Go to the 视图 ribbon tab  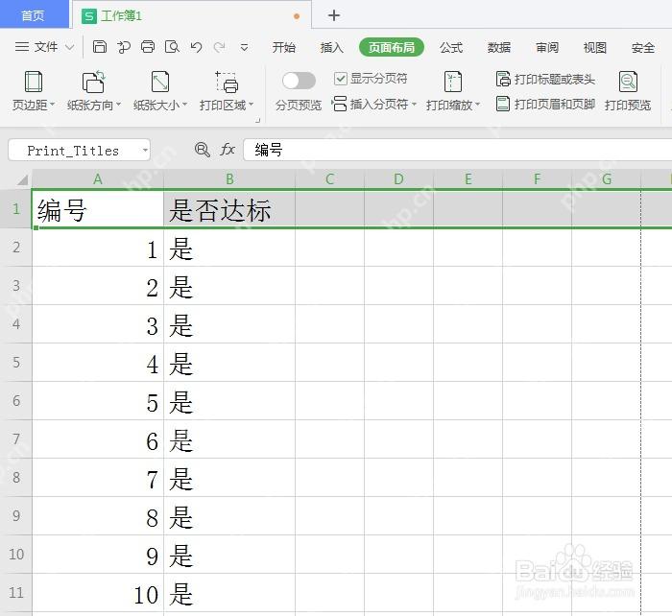pyautogui.click(x=595, y=47)
